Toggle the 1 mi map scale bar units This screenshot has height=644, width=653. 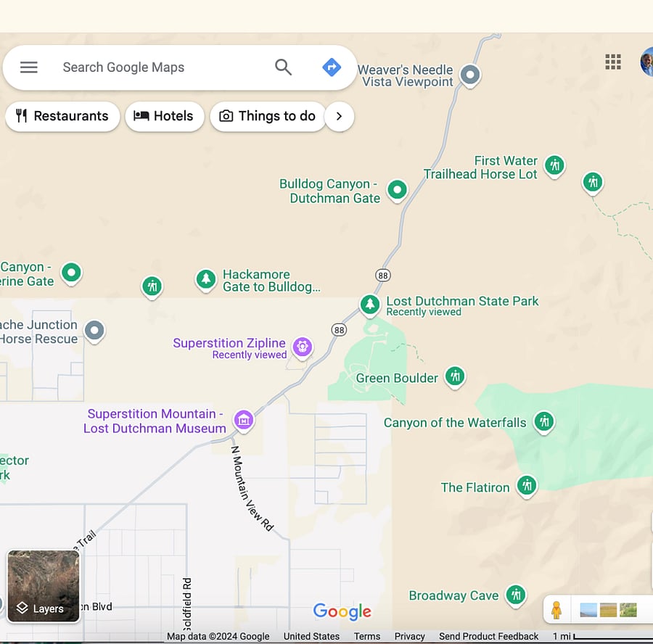click(602, 637)
